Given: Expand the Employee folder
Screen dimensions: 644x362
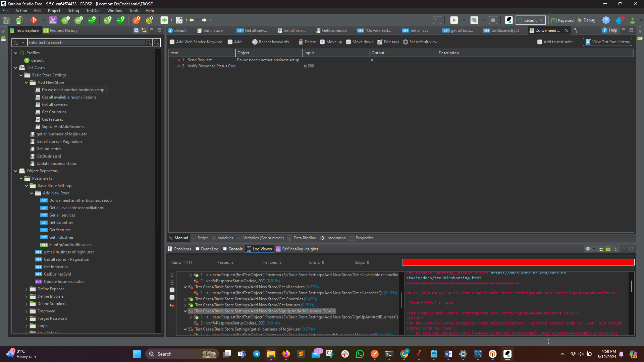Looking at the screenshot, I should point(26,311).
